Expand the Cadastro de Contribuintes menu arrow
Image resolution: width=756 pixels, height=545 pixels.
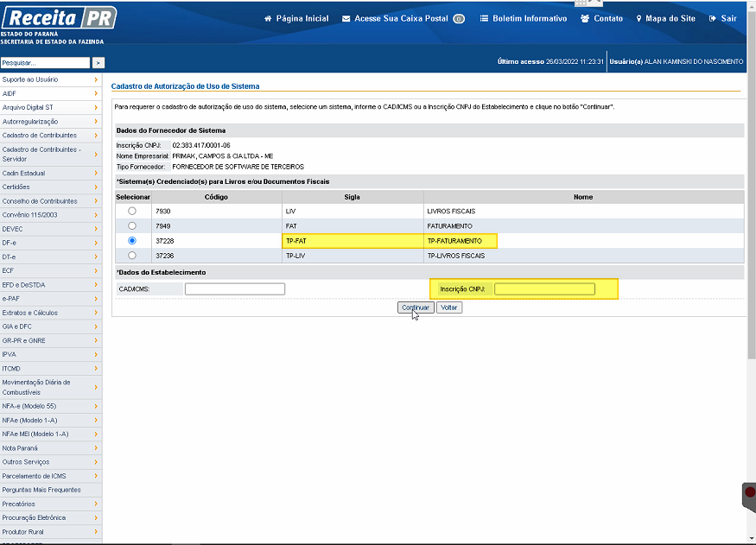[x=96, y=136]
